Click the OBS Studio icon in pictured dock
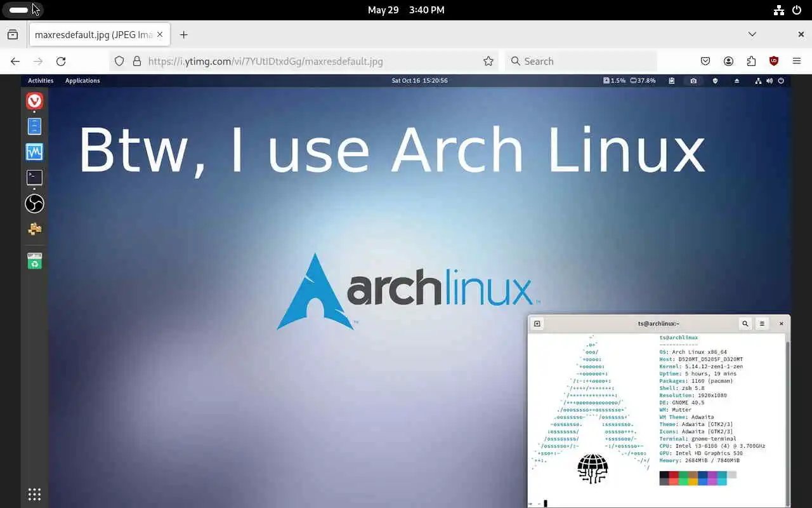 34,203
